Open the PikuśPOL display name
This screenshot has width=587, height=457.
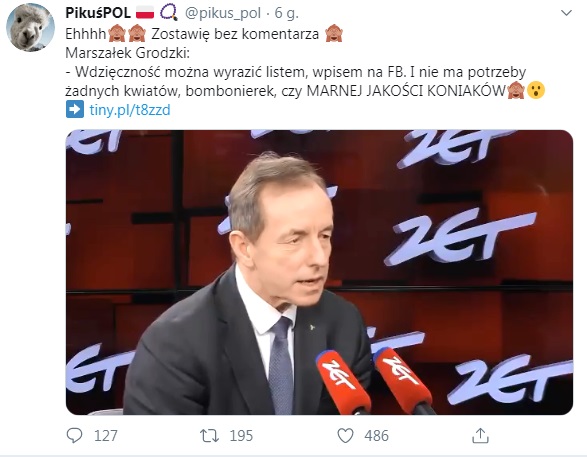coord(98,13)
